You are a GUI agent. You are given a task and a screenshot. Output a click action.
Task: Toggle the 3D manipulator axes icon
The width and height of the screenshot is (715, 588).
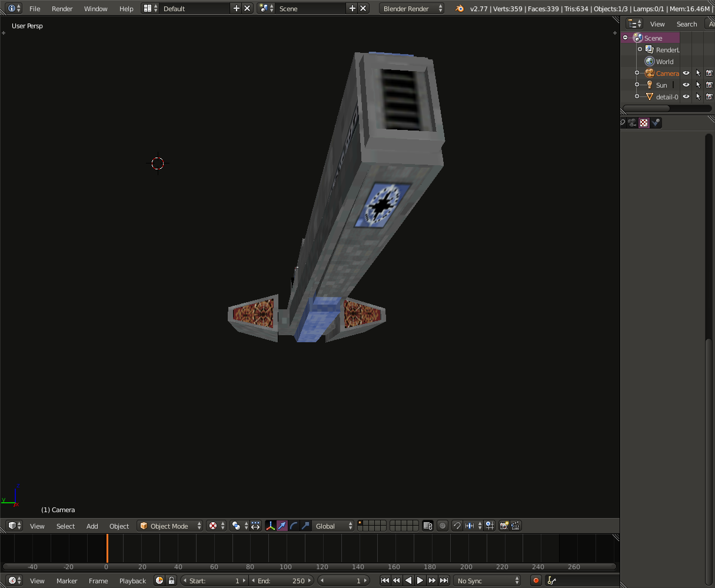[x=271, y=526]
